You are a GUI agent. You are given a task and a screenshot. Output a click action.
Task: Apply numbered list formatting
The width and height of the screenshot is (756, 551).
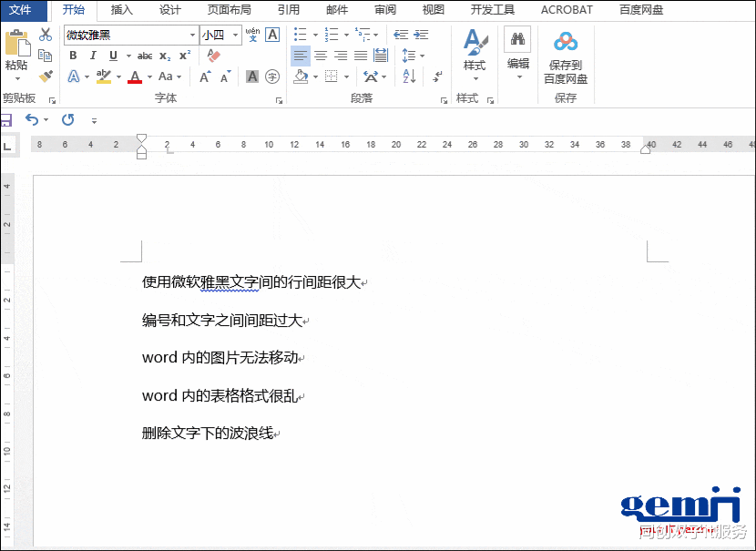tap(332, 35)
